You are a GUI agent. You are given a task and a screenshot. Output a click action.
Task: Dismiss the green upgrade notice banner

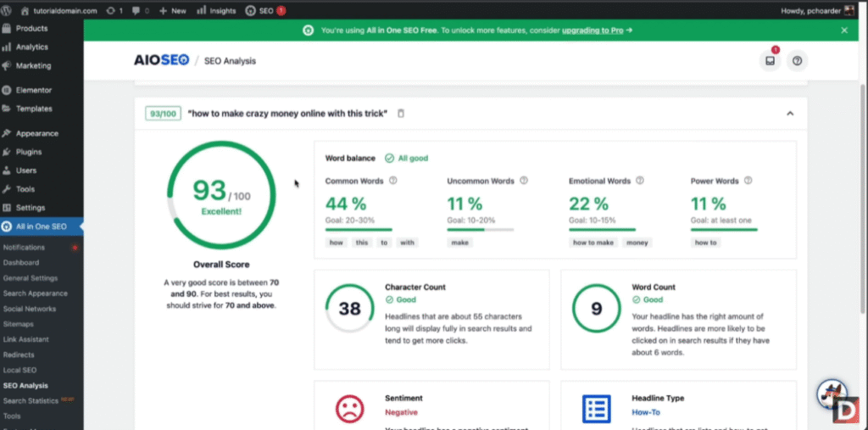pos(843,30)
